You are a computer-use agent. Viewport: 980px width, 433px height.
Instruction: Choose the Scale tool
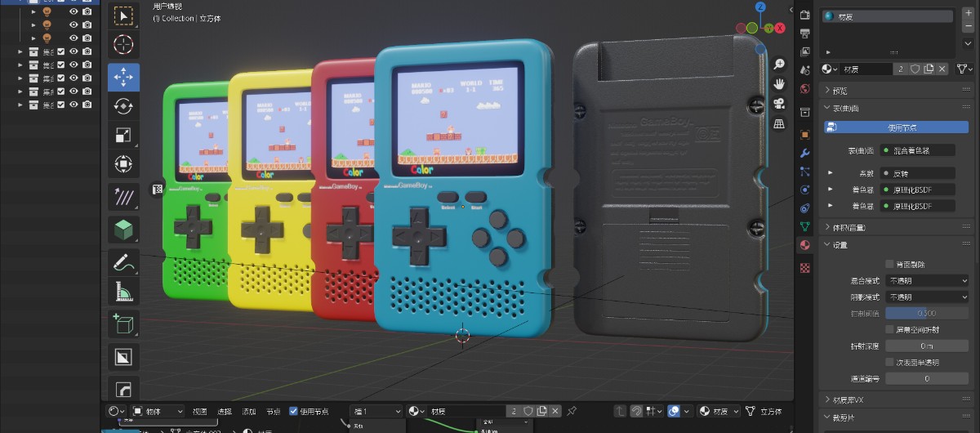click(x=123, y=135)
